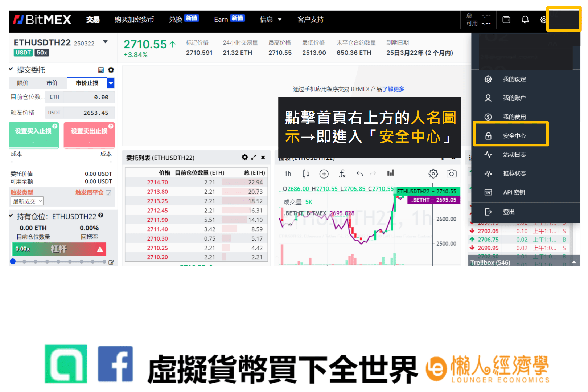The height and width of the screenshot is (392, 588).
Task: Expand the order book to fullscreen
Action: 254,157
